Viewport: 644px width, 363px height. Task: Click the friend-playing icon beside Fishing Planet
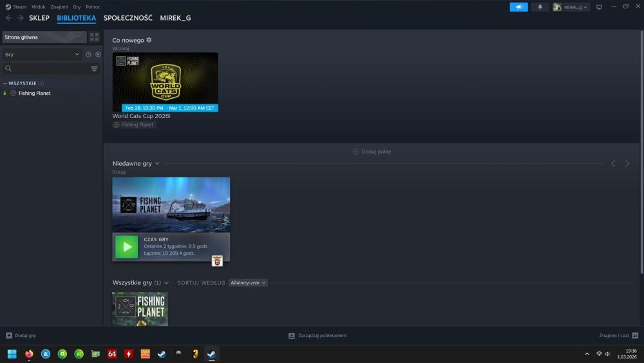click(x=5, y=93)
